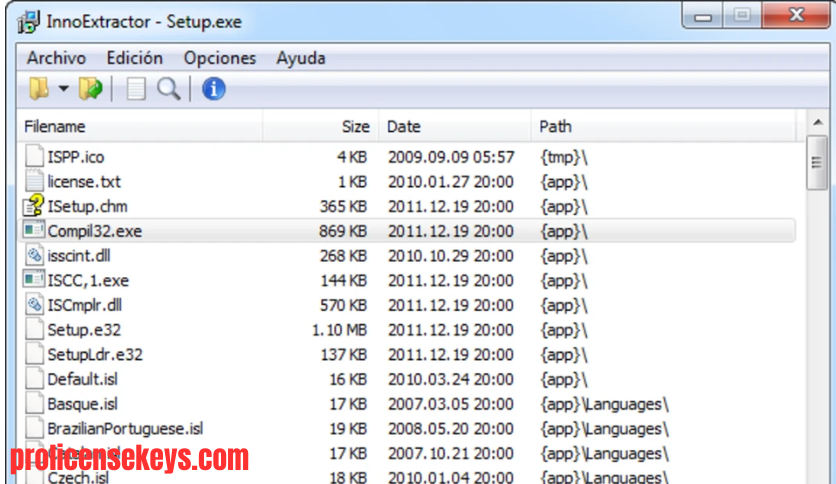
Task: Select the Compil32.exe file icon
Action: click(34, 230)
